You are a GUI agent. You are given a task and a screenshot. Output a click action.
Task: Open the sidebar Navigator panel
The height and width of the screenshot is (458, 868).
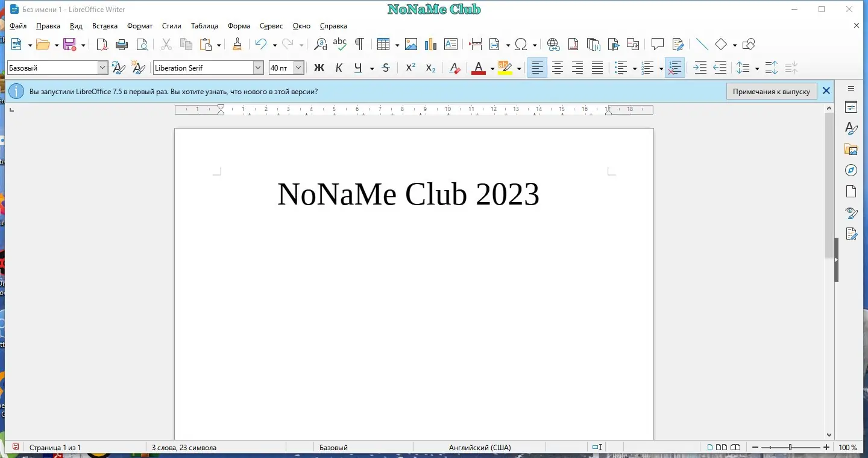coord(851,170)
